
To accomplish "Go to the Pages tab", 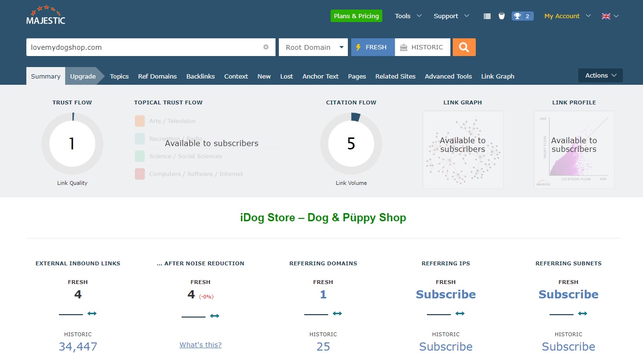I will click(x=357, y=76).
